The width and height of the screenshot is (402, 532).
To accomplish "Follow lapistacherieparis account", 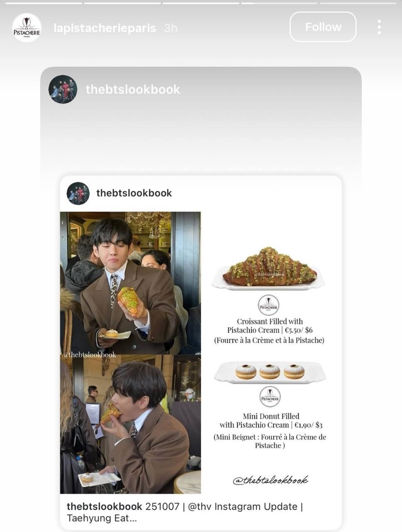I will tap(323, 27).
